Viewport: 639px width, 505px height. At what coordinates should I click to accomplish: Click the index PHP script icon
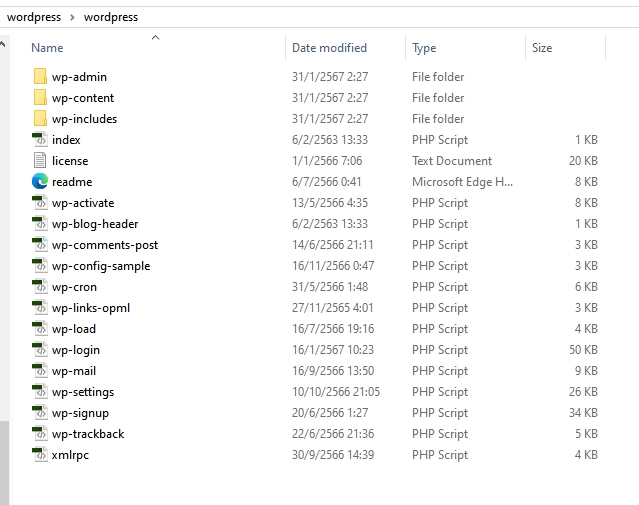(x=40, y=140)
